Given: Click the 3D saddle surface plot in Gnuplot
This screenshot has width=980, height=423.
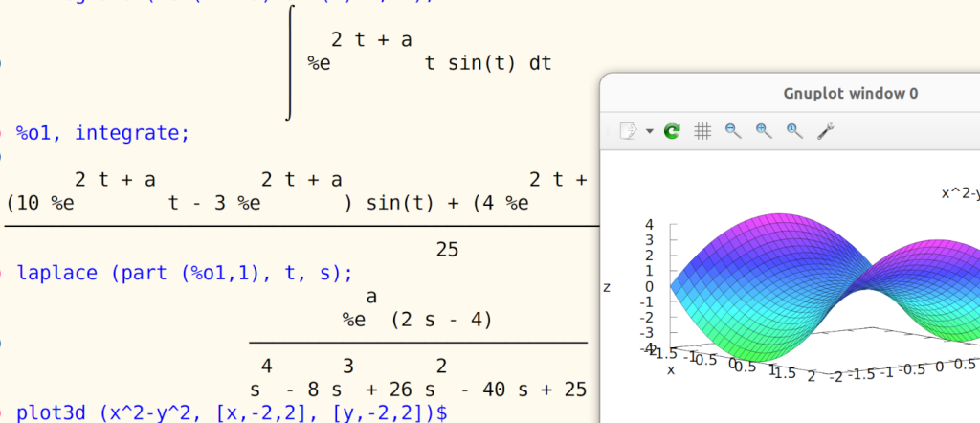Looking at the screenshot, I should click(825, 287).
